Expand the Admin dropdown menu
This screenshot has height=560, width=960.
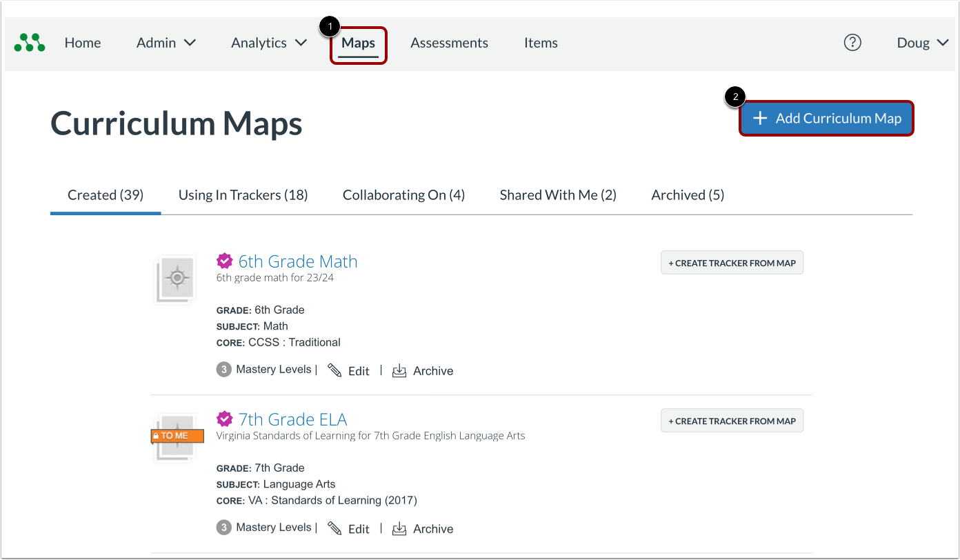point(166,43)
